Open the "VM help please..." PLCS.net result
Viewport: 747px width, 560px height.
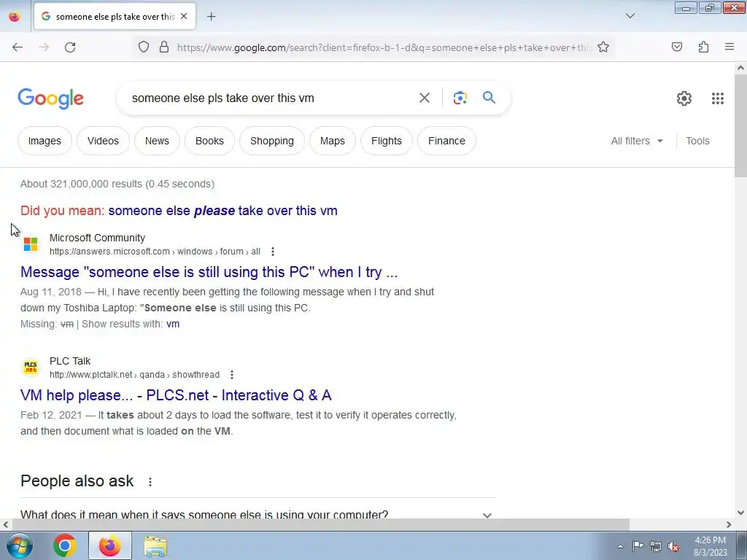(x=176, y=395)
